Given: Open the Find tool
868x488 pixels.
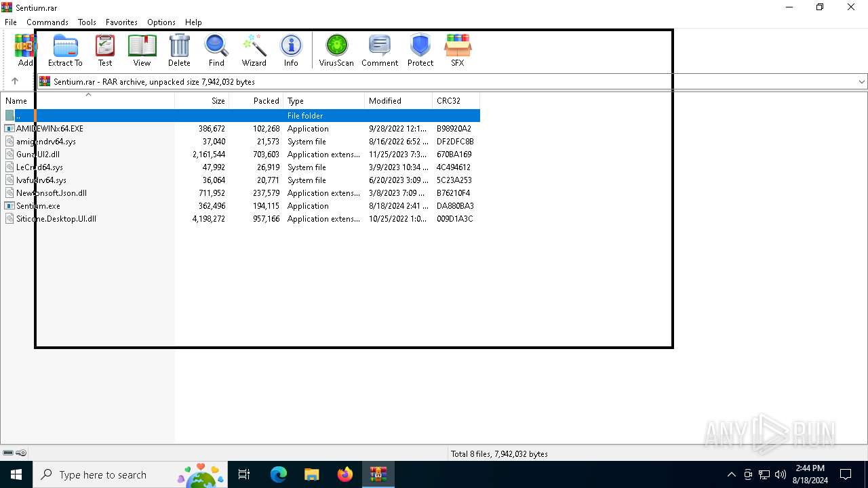Looking at the screenshot, I should click(x=216, y=50).
